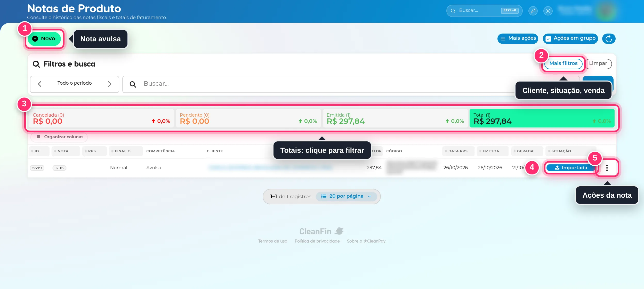Toggle the sun theme icon

point(548,11)
